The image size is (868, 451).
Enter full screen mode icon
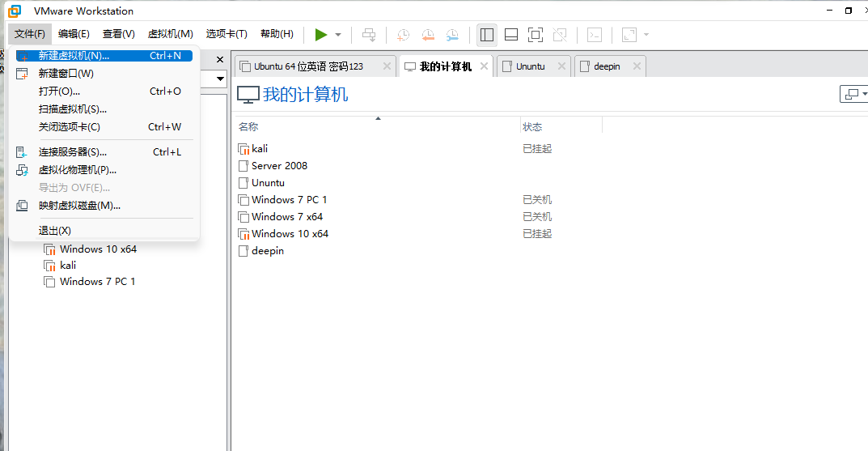click(536, 35)
